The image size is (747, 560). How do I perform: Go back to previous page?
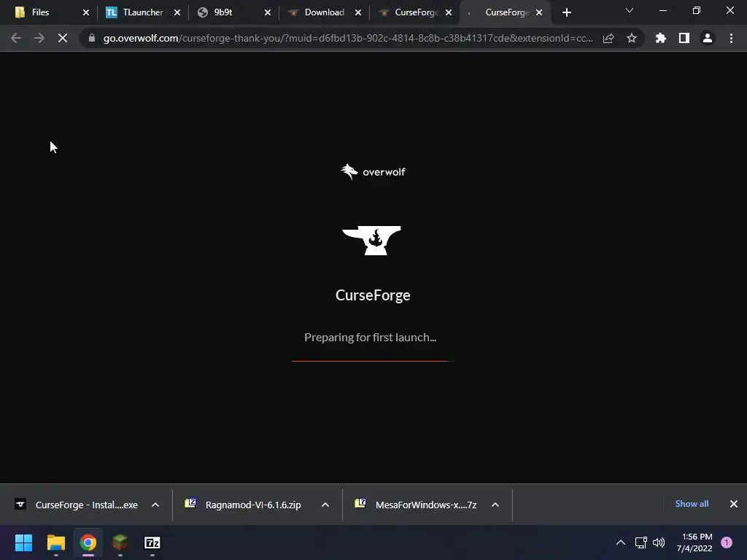tap(16, 38)
